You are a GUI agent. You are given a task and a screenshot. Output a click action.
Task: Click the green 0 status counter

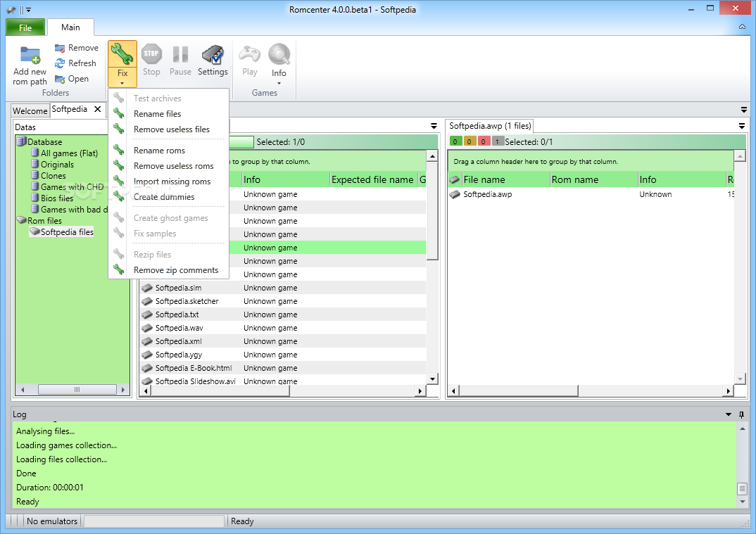pyautogui.click(x=455, y=141)
